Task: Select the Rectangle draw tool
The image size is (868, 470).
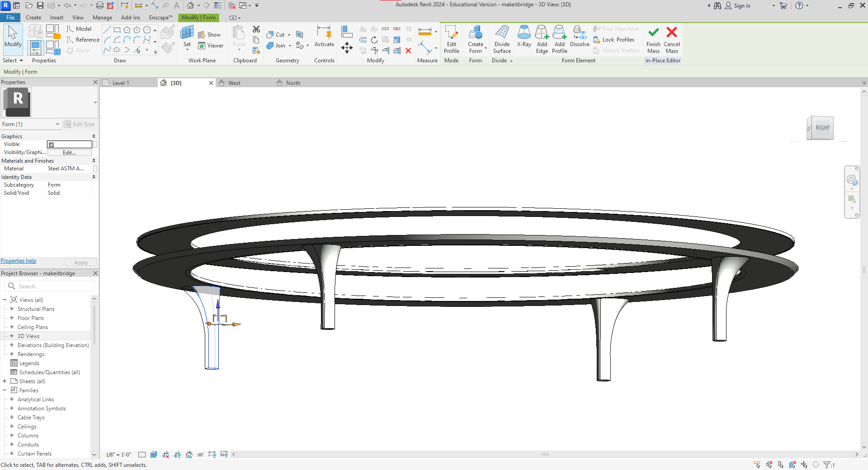Action: pos(117,30)
